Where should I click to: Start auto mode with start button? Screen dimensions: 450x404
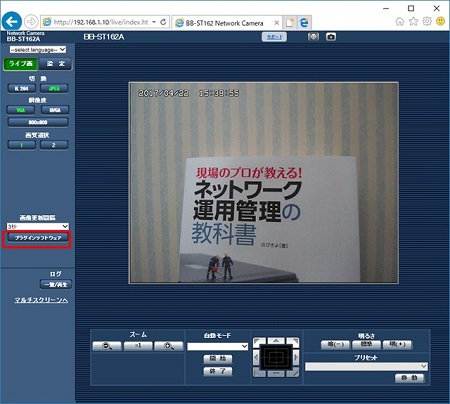218,359
